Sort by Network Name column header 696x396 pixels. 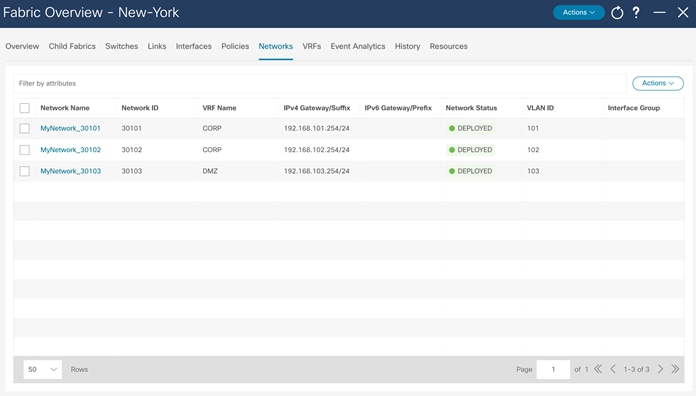pos(65,108)
